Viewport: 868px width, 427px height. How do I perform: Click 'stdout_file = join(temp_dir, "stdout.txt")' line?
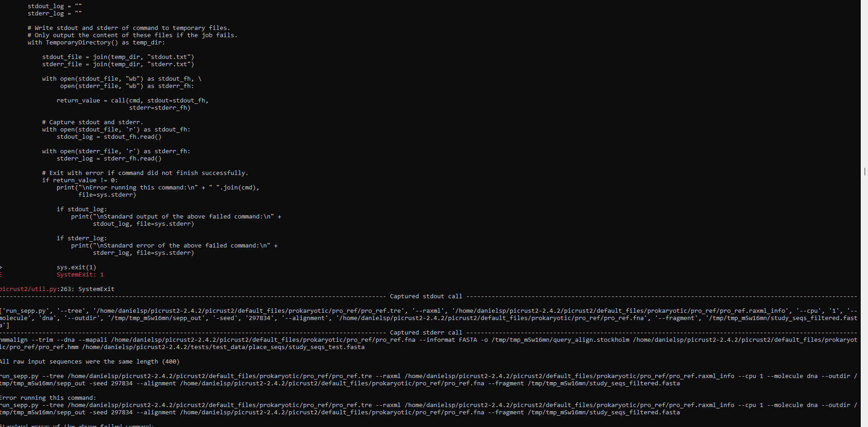pyautogui.click(x=118, y=57)
